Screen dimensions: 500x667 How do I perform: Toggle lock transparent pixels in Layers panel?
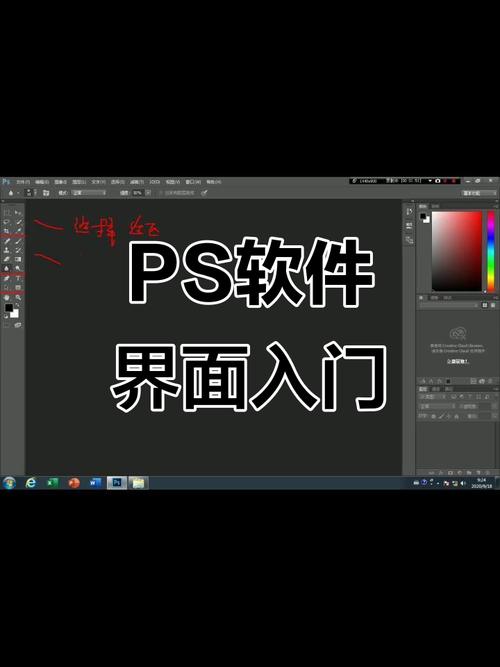coord(434,416)
